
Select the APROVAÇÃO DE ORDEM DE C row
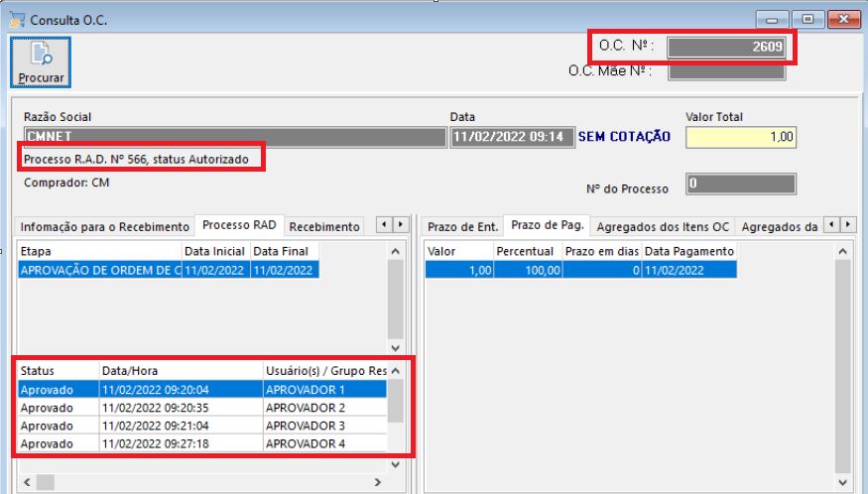(169, 270)
